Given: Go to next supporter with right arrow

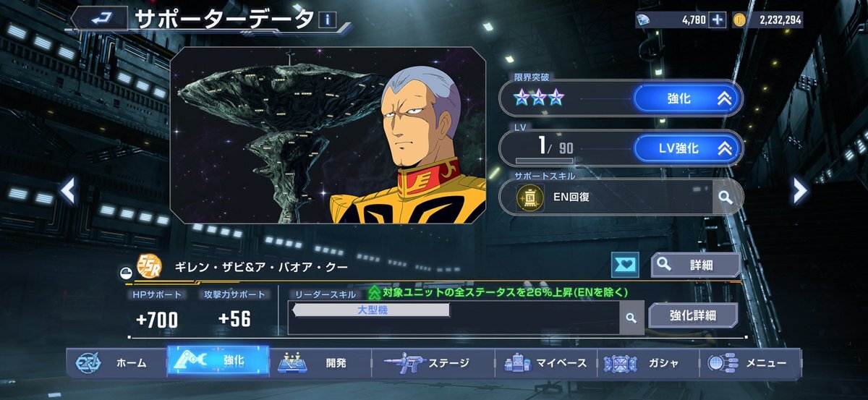Looking at the screenshot, I should 799,190.
